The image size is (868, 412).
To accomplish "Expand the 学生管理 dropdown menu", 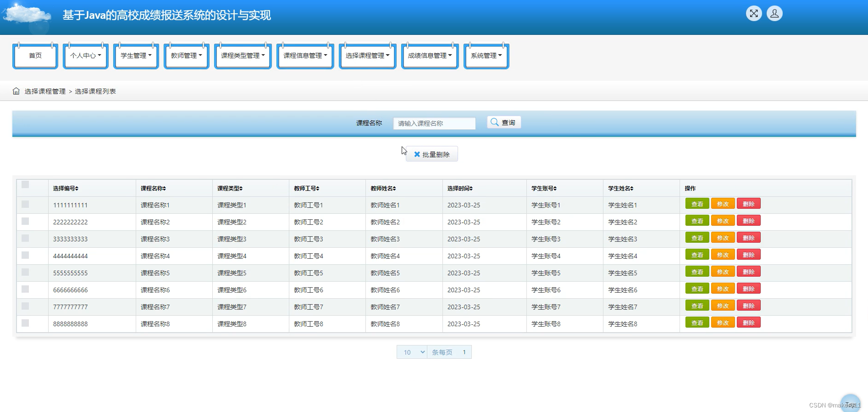I will tap(136, 56).
